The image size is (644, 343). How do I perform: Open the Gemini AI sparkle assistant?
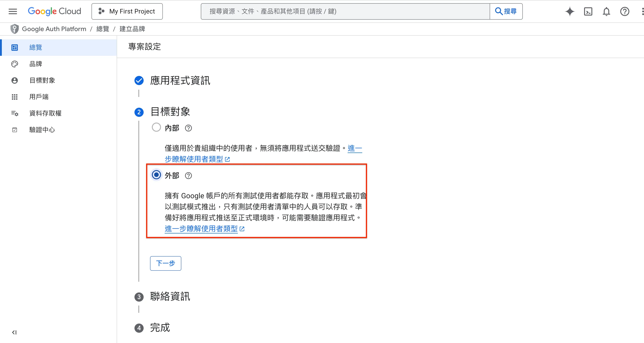(x=570, y=11)
